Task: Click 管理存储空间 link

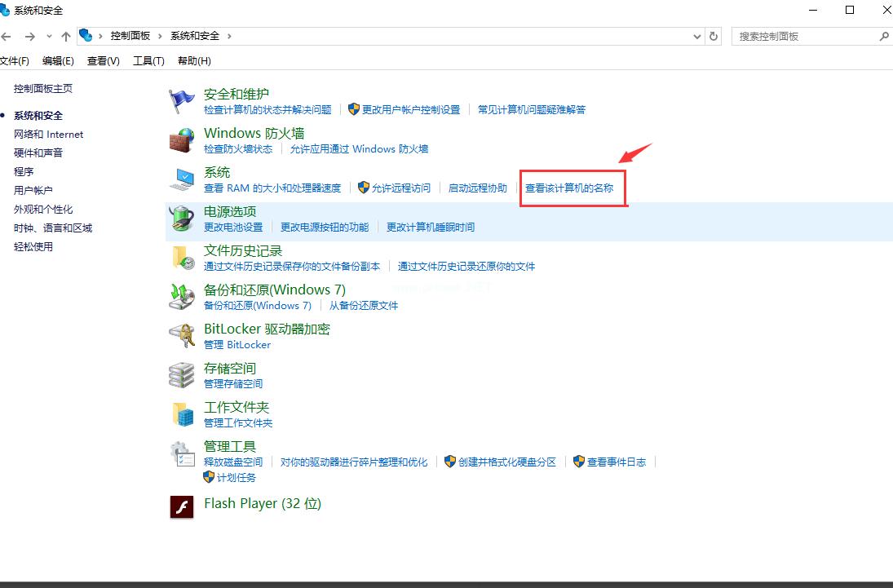Action: pos(233,384)
